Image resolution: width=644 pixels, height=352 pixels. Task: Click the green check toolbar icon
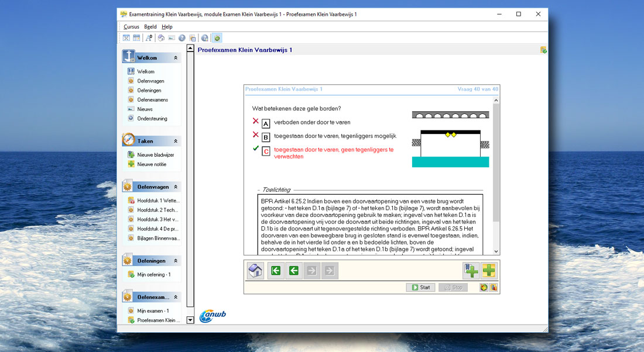(x=217, y=38)
